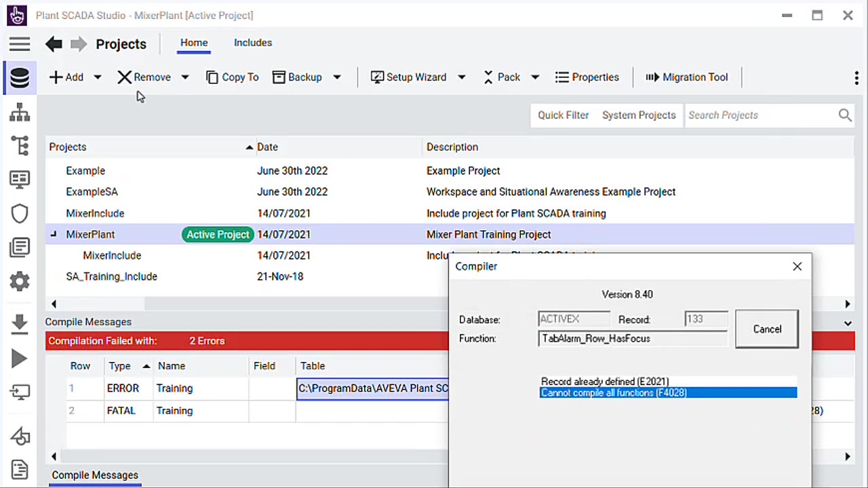Screen dimensions: 868x488
Task: Click the Plant SCADA app logo
Action: (x=17, y=15)
